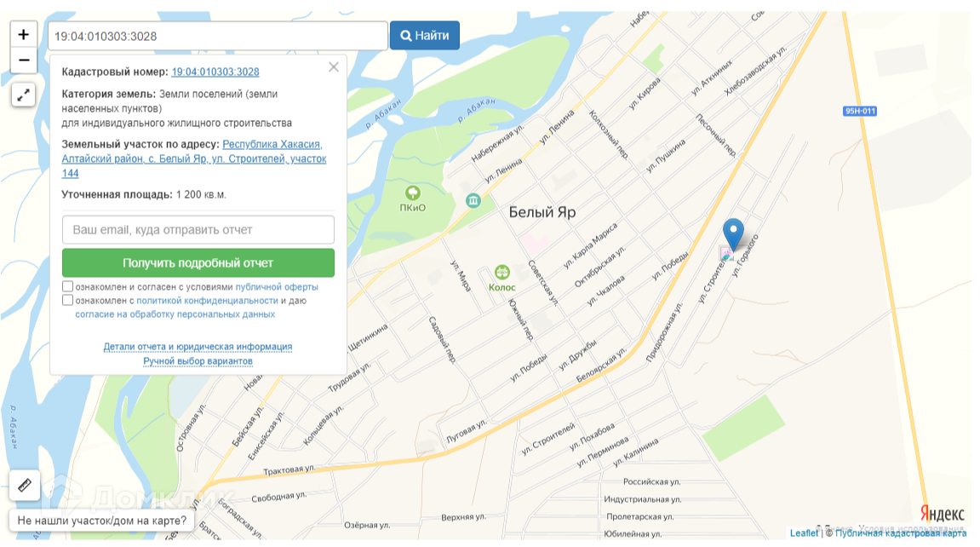Close the cadastral info popup
980x547 pixels.
pos(334,67)
